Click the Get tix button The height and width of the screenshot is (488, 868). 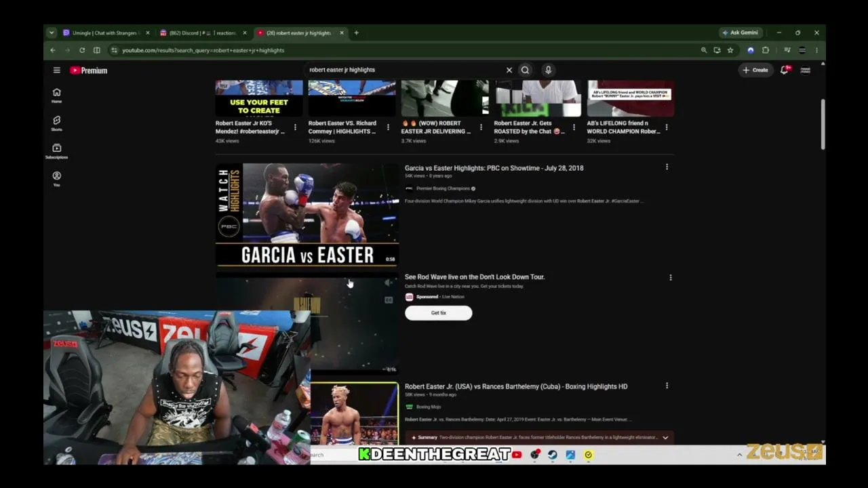(x=439, y=312)
